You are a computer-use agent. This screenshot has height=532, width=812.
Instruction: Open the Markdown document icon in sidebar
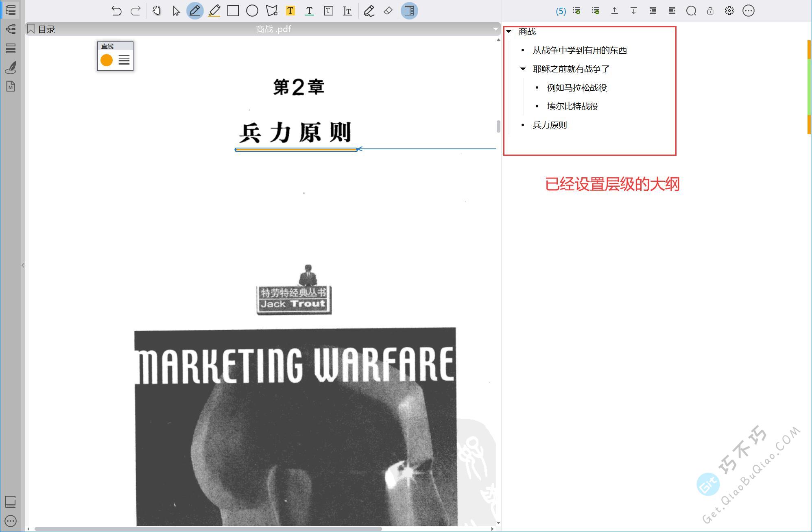(11, 86)
